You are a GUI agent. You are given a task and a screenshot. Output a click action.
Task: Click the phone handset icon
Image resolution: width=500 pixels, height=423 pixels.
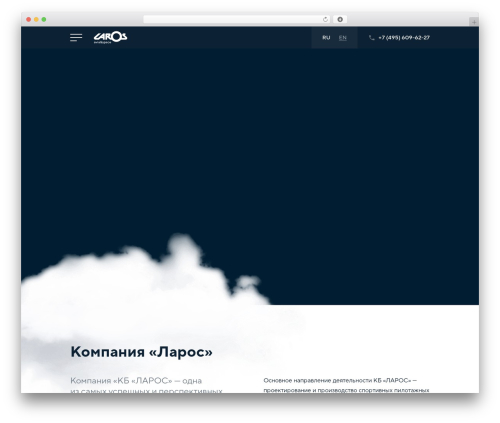coord(372,38)
